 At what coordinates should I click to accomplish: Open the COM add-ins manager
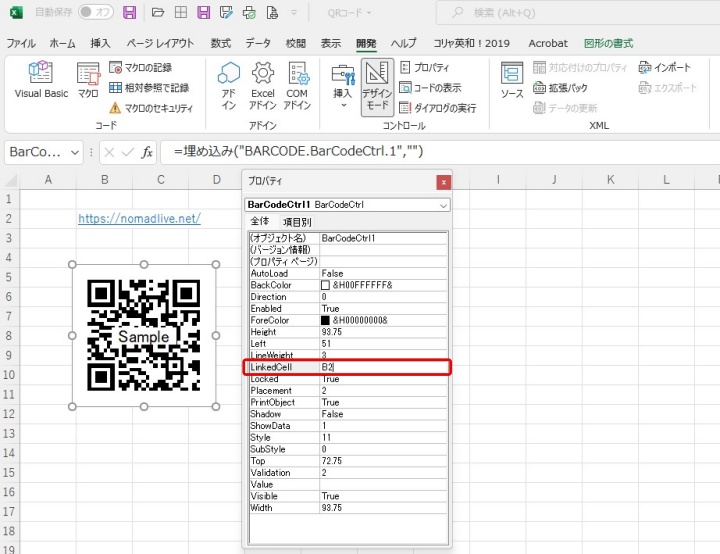click(x=297, y=86)
